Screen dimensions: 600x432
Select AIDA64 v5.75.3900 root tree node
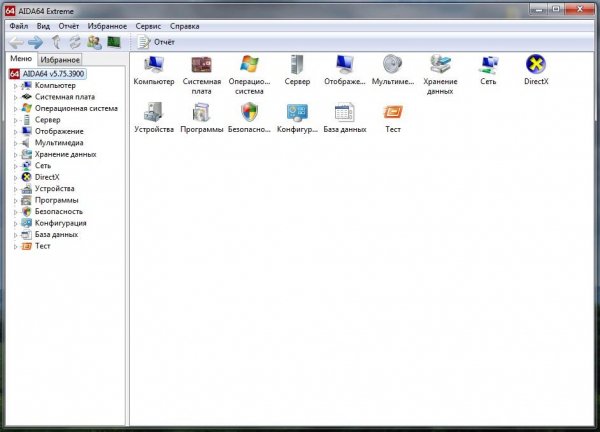tap(53, 73)
